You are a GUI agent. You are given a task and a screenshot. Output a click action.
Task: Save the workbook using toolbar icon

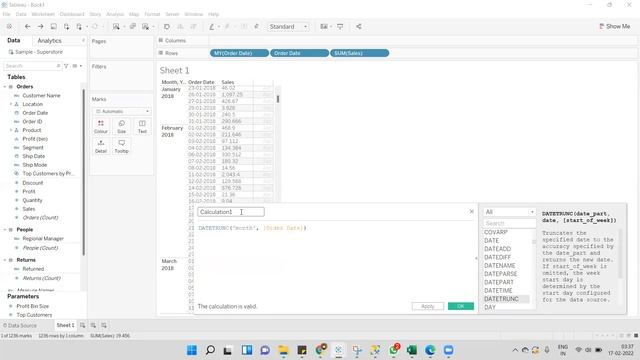pos(53,27)
